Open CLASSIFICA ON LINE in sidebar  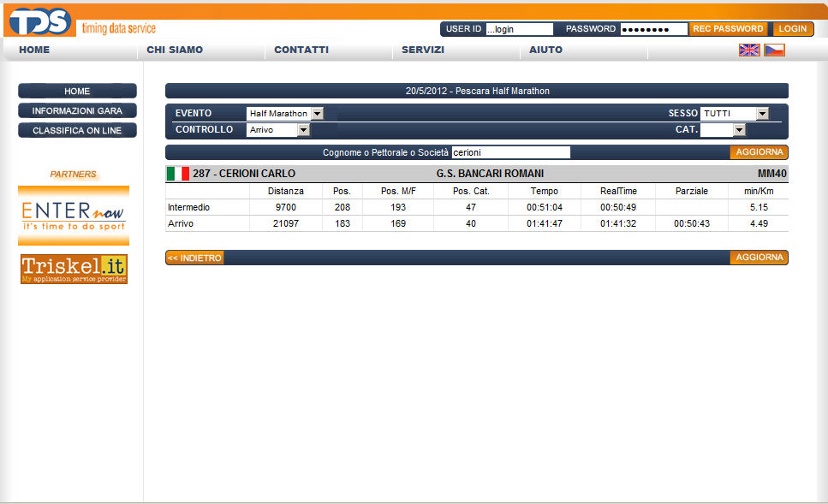(x=77, y=130)
